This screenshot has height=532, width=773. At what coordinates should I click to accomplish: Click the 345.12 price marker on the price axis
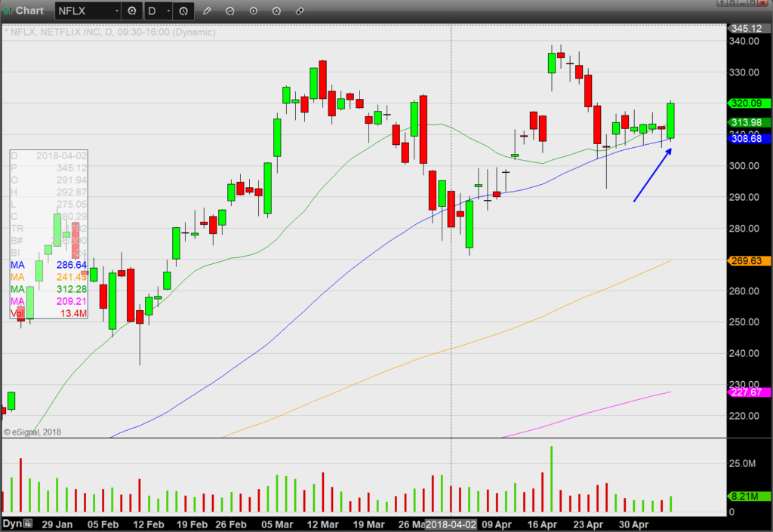748,29
